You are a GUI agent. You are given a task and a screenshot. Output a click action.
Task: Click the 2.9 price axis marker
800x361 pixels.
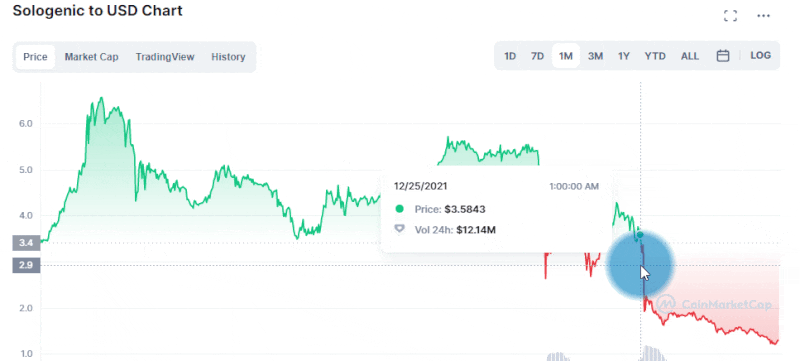pos(26,265)
